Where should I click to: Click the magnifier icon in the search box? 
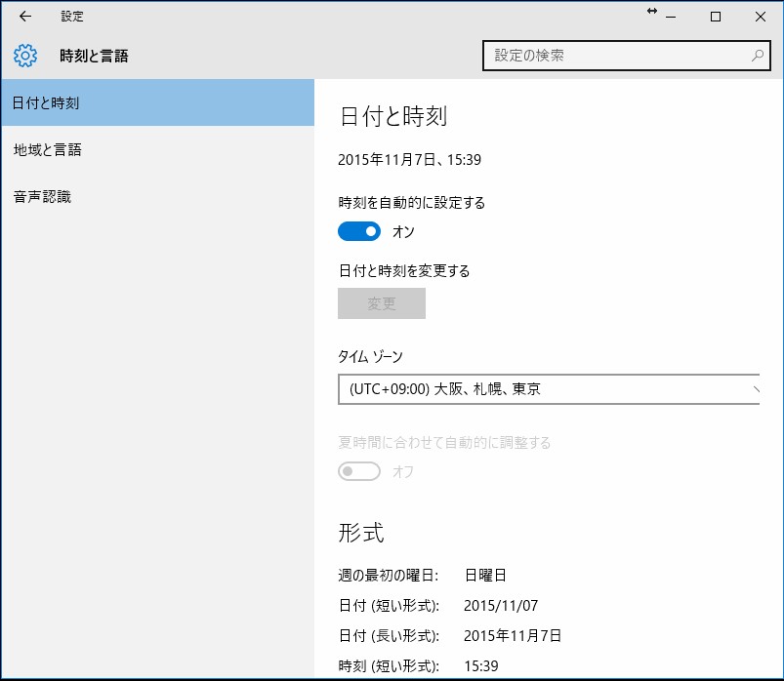tap(759, 56)
